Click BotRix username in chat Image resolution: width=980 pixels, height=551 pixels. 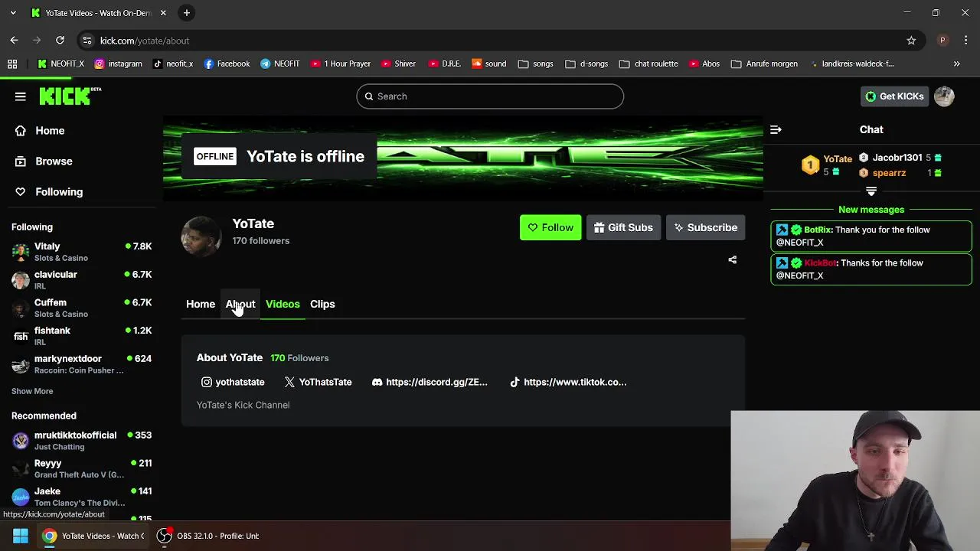pyautogui.click(x=818, y=230)
